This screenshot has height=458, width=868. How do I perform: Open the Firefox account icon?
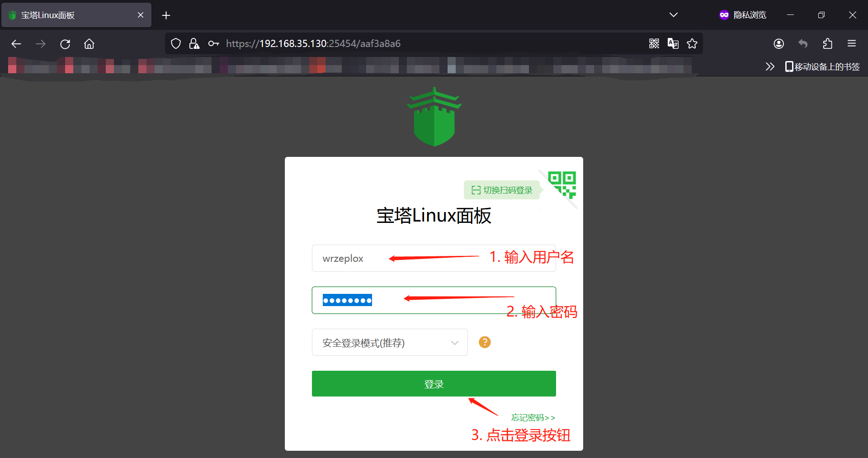coord(778,43)
